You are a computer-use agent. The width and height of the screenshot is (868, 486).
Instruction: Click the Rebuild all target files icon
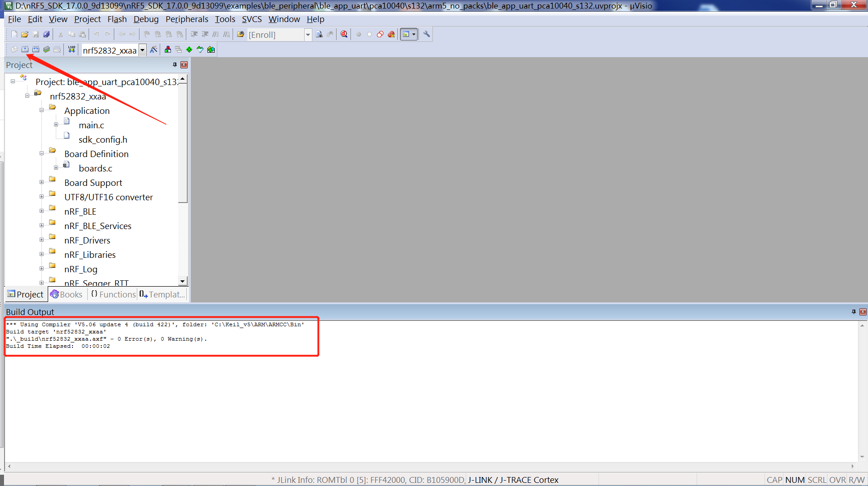36,49
